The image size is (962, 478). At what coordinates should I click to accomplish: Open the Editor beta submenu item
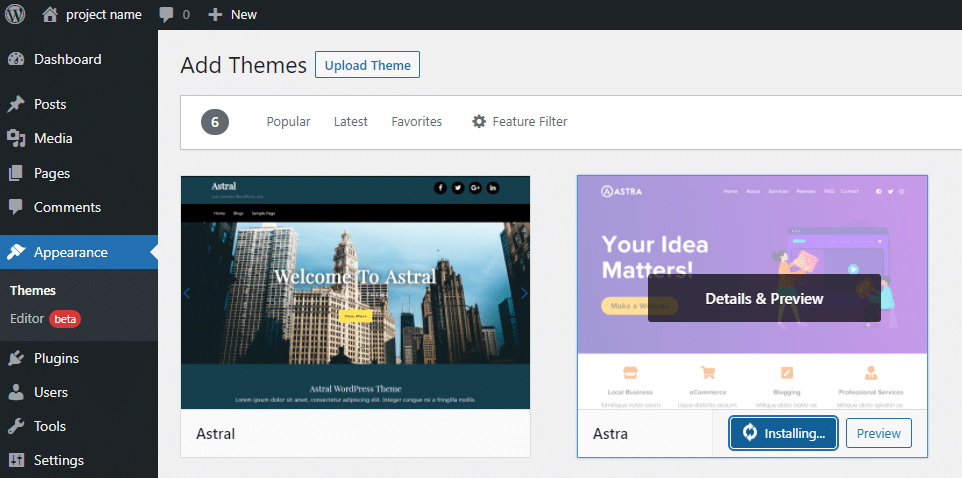click(x=45, y=319)
